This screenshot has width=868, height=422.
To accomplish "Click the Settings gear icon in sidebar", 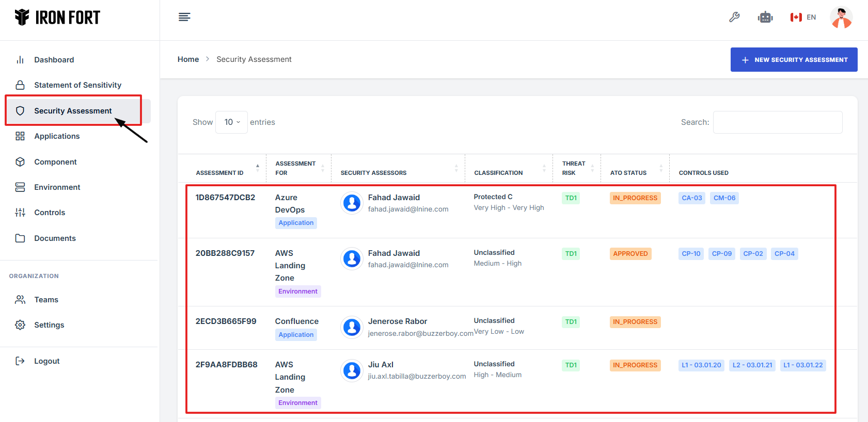I will coord(20,325).
